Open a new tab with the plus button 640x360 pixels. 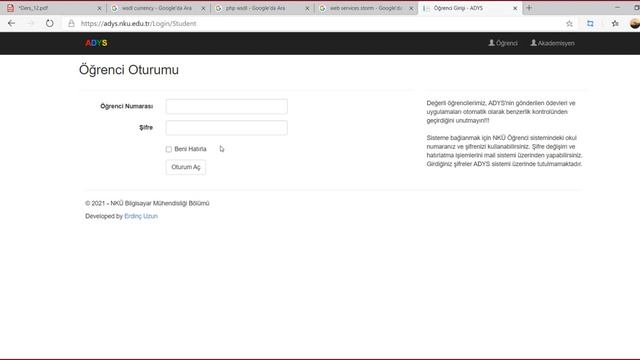tap(529, 8)
